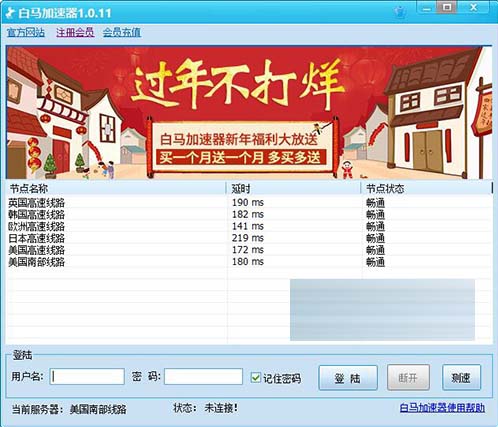The image size is (498, 427).
Task: Open the 白马加速器使用帮助 help link
Action: click(x=442, y=408)
